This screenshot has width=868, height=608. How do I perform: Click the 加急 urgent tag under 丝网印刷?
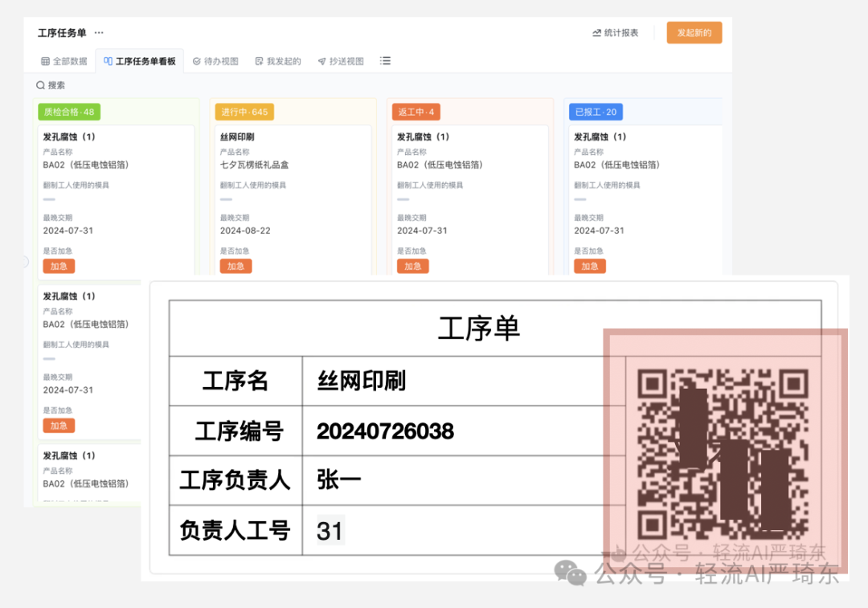click(235, 266)
